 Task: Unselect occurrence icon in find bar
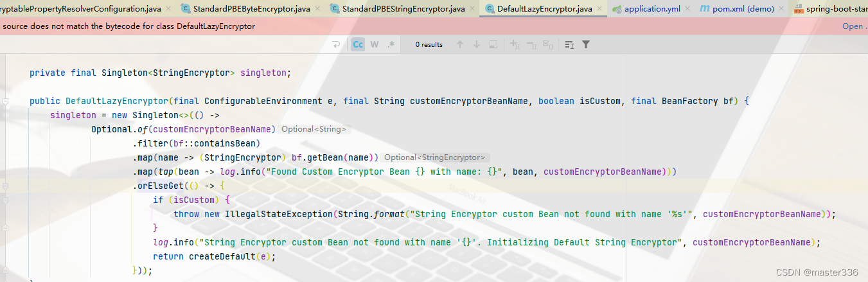(531, 44)
